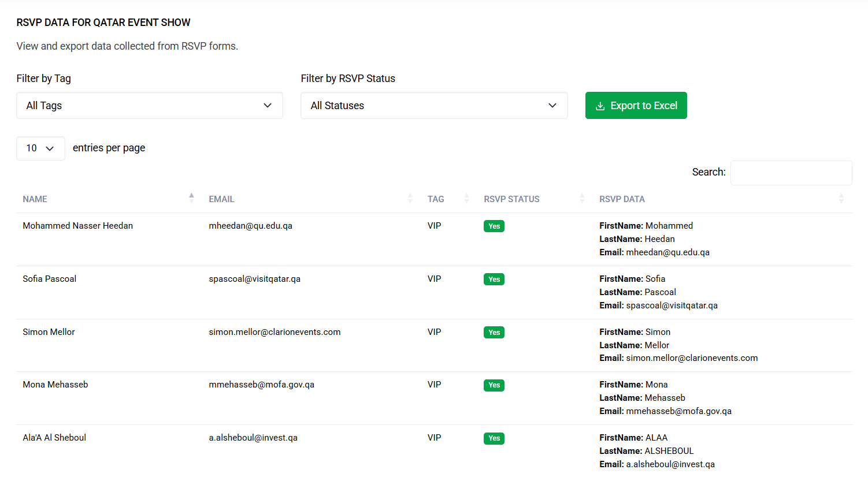
Task: Click the Yes status badge for Mona Mehasseb
Action: (x=494, y=385)
